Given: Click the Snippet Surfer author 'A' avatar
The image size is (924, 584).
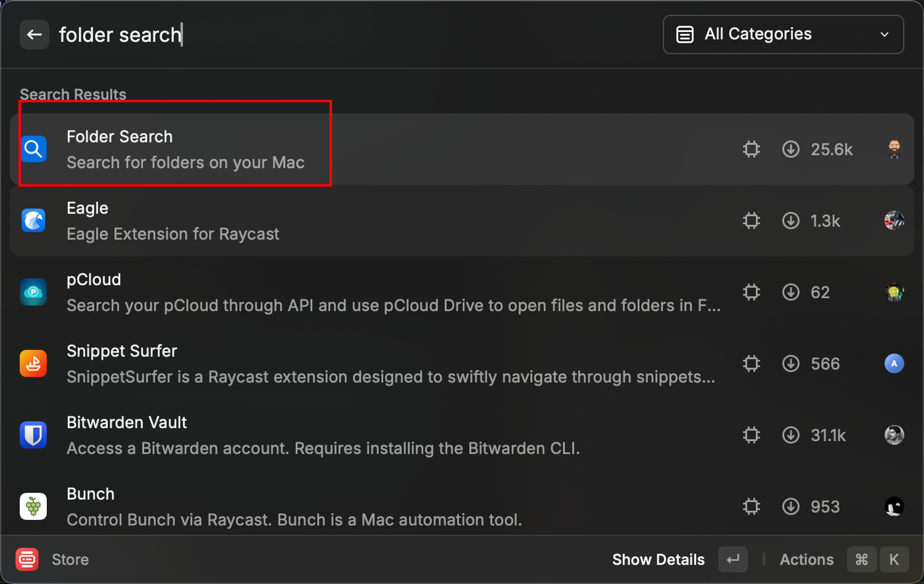Looking at the screenshot, I should (894, 363).
